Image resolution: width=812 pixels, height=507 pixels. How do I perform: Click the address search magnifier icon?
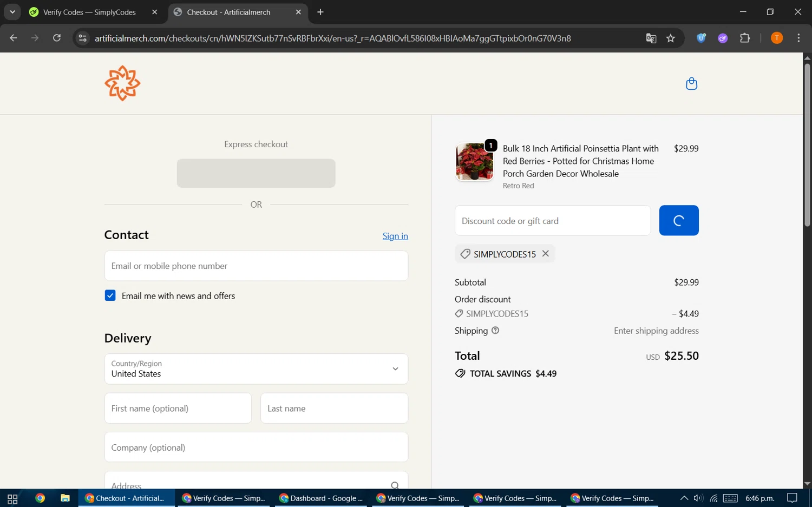pyautogui.click(x=395, y=485)
